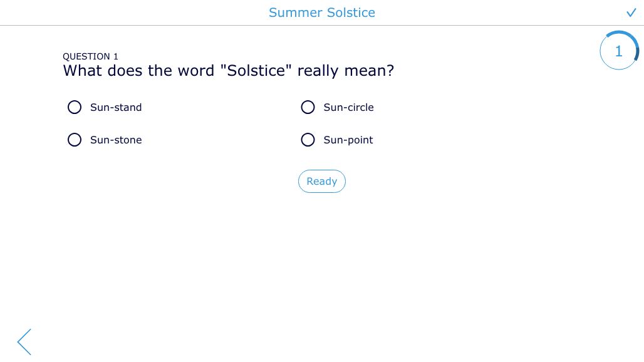Click the Sun-stone answer label text
This screenshot has height=362, width=644.
pos(116,140)
